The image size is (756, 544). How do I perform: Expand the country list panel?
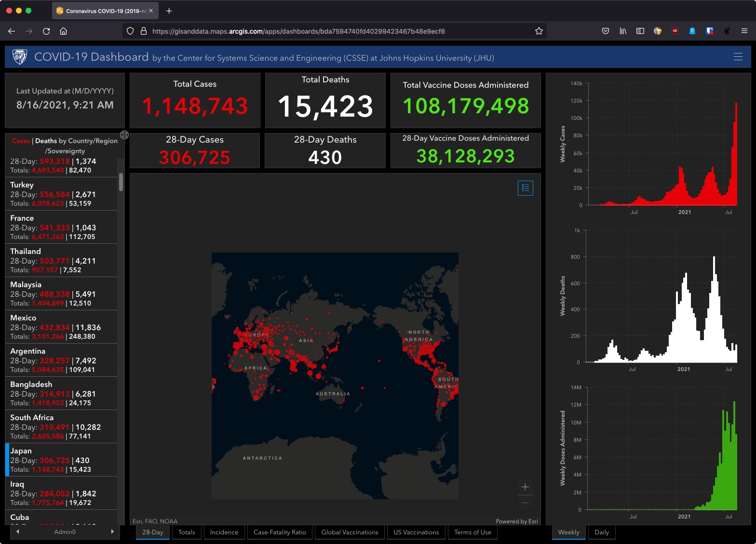click(x=124, y=135)
